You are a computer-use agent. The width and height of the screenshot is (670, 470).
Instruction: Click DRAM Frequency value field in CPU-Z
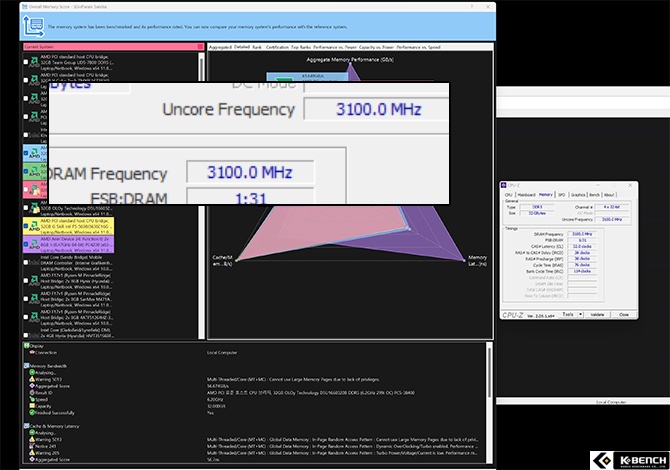pyautogui.click(x=582, y=234)
